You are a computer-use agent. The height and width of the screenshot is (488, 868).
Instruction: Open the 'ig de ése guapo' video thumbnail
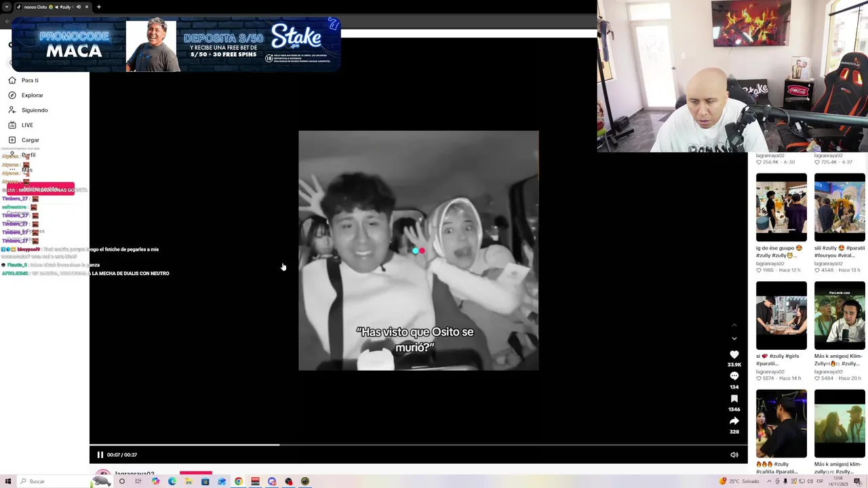(x=781, y=207)
